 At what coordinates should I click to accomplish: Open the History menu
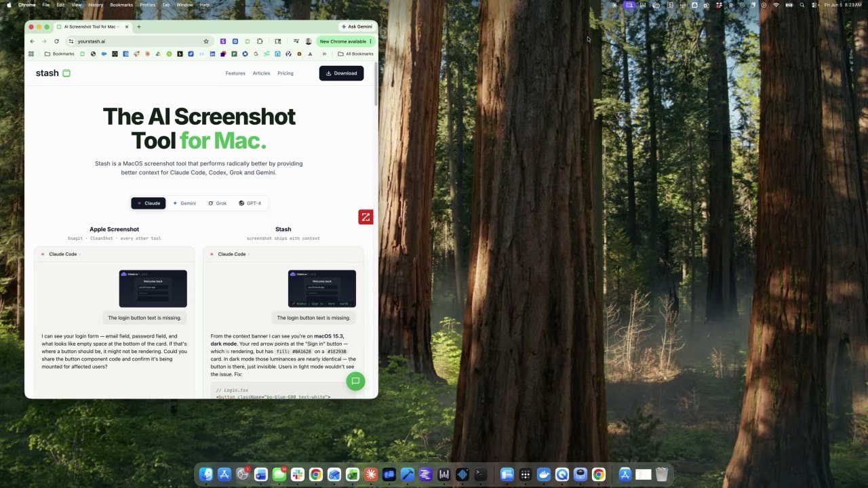(x=96, y=5)
